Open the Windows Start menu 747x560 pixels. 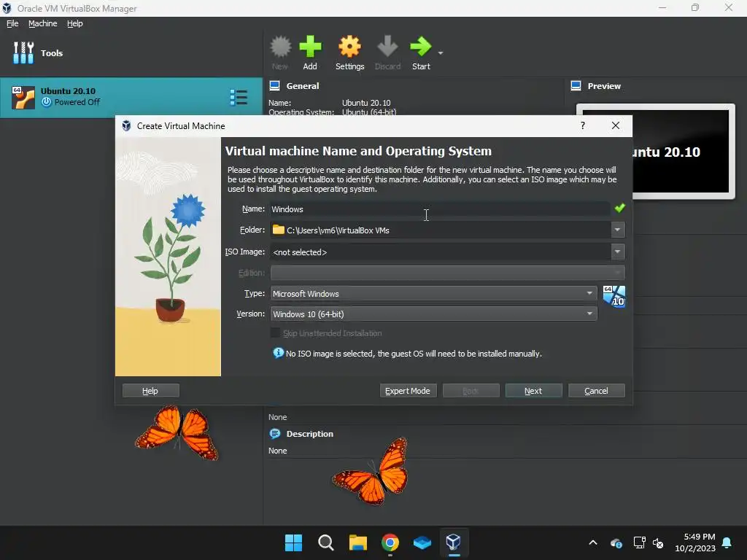pyautogui.click(x=293, y=542)
